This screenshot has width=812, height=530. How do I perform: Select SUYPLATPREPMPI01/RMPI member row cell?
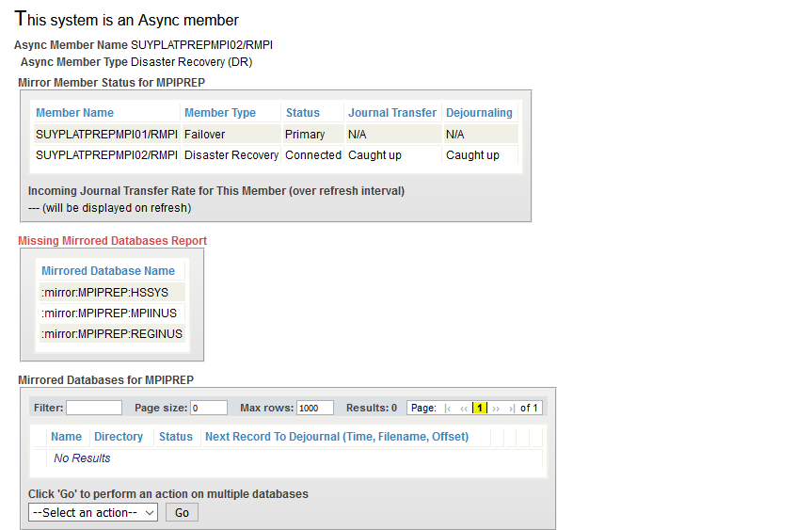[106, 135]
